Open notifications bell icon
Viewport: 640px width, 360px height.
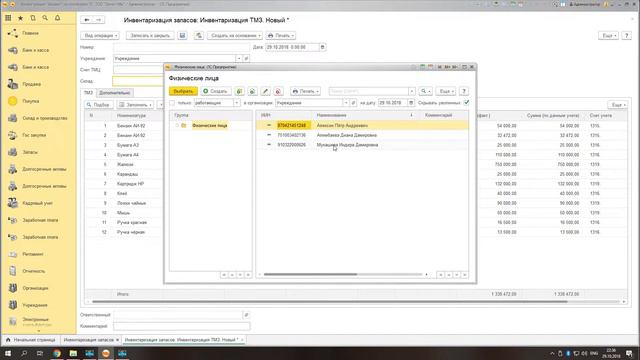[x=58, y=18]
